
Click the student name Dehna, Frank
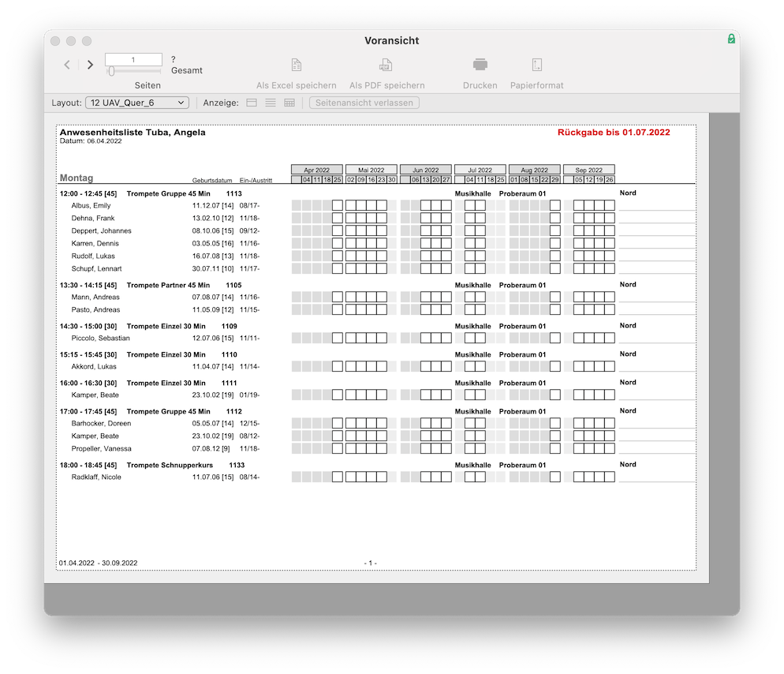tap(93, 218)
